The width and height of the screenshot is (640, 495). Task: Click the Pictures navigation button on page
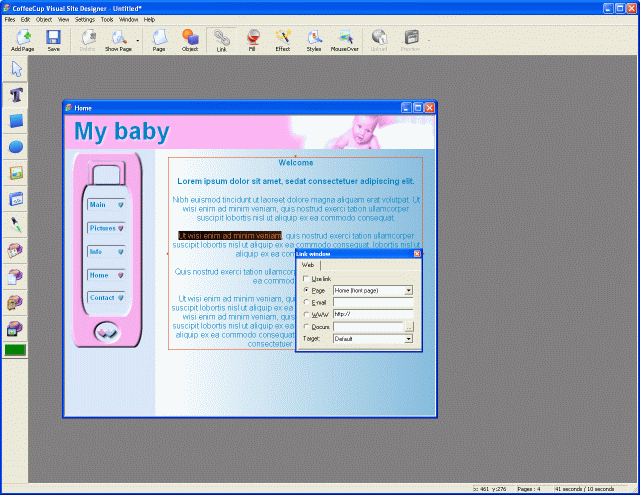[x=106, y=228]
